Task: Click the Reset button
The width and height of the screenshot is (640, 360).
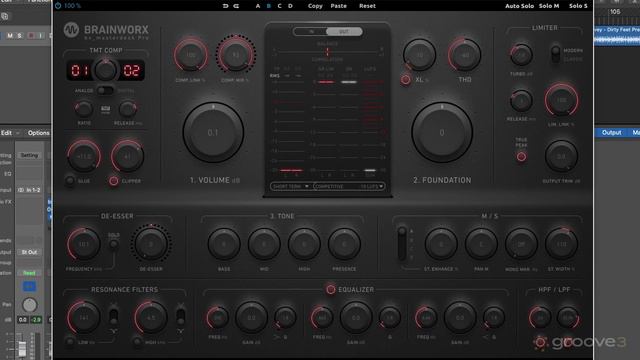Action: point(367,6)
